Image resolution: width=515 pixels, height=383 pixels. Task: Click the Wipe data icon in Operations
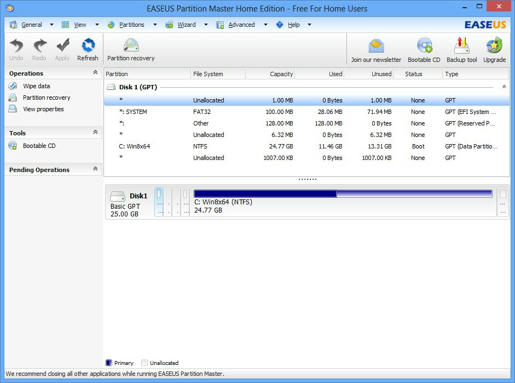(x=13, y=86)
